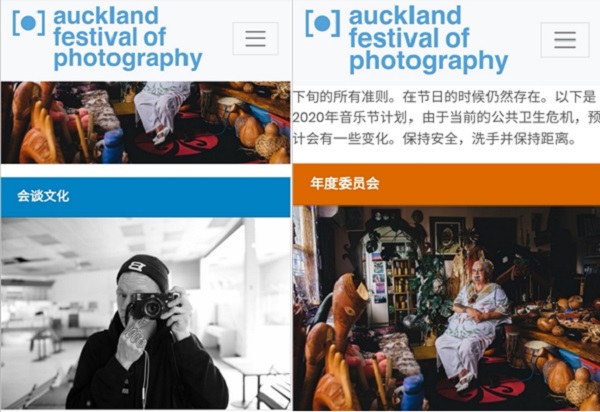Click the photographer's black beanie hat
The image size is (600, 412).
[x=144, y=271]
